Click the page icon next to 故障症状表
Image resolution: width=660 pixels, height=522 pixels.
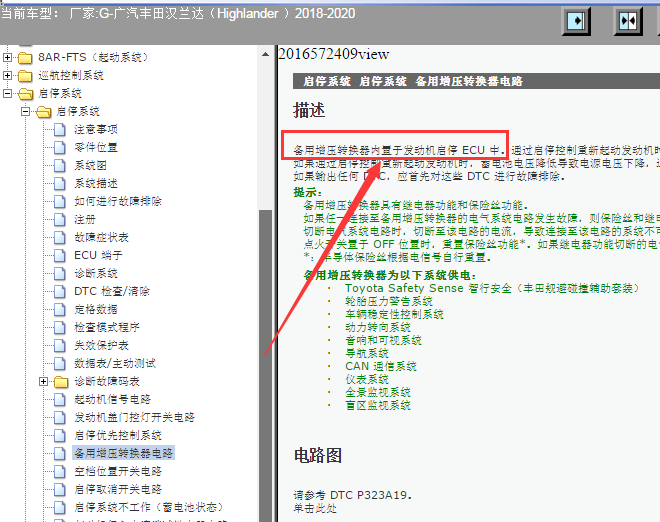[60, 237]
